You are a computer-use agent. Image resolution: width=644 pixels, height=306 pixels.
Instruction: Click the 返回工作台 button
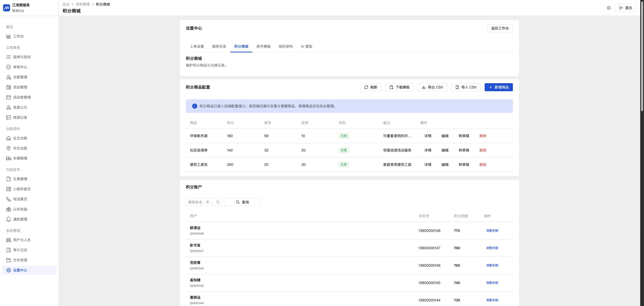tap(500, 28)
